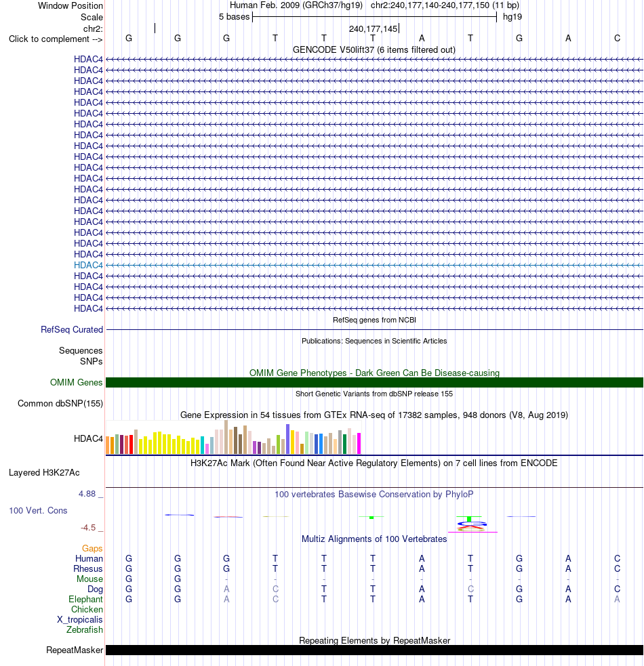
Task: Click the 'hg19' label beside the scale bar
Action: [512, 17]
